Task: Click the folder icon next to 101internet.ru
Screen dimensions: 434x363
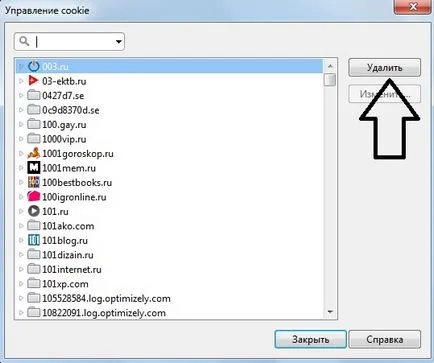Action: 33,269
